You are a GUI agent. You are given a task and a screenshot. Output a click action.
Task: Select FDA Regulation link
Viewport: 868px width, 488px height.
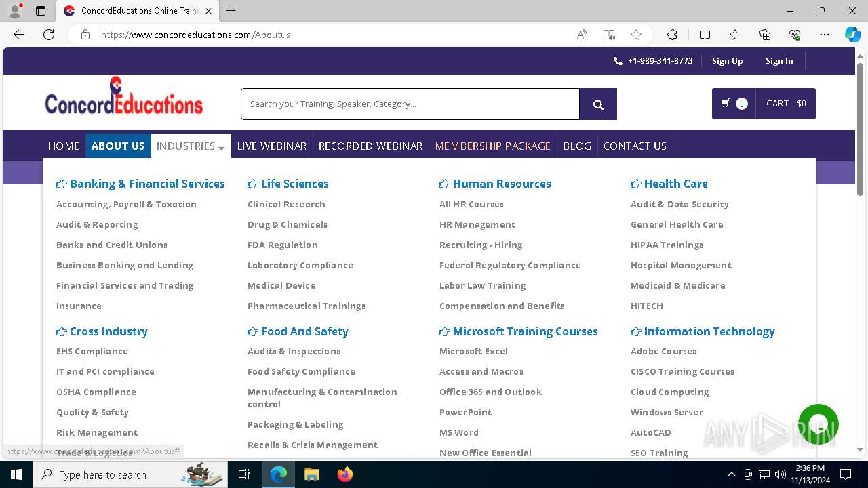[282, 245]
